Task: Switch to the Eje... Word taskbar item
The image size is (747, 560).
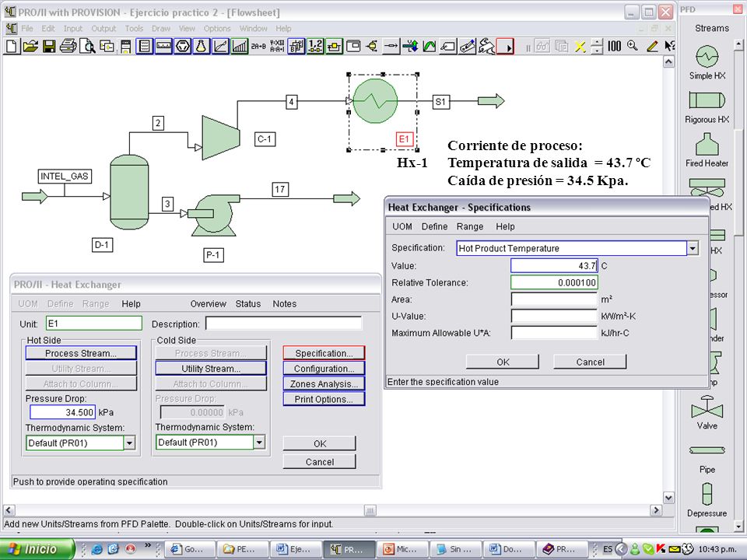Action: [295, 549]
